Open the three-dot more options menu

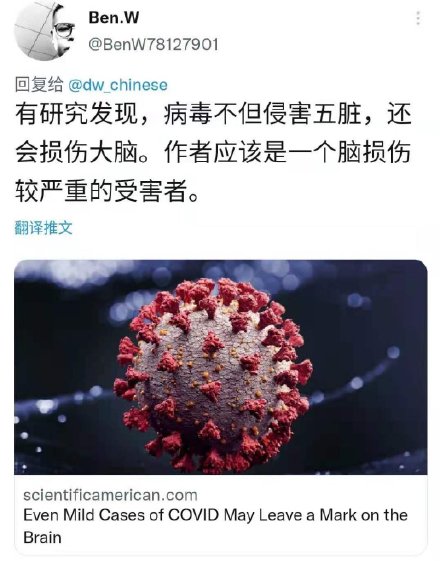418,18
